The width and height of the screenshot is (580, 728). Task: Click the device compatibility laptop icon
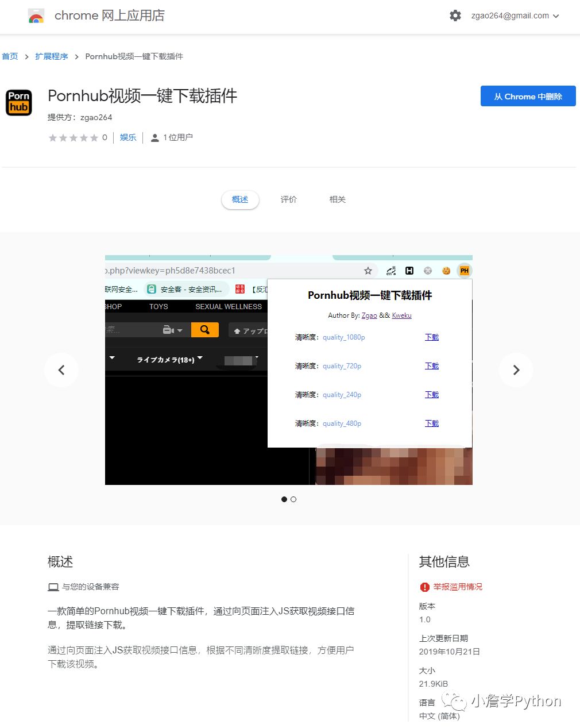[x=53, y=587]
